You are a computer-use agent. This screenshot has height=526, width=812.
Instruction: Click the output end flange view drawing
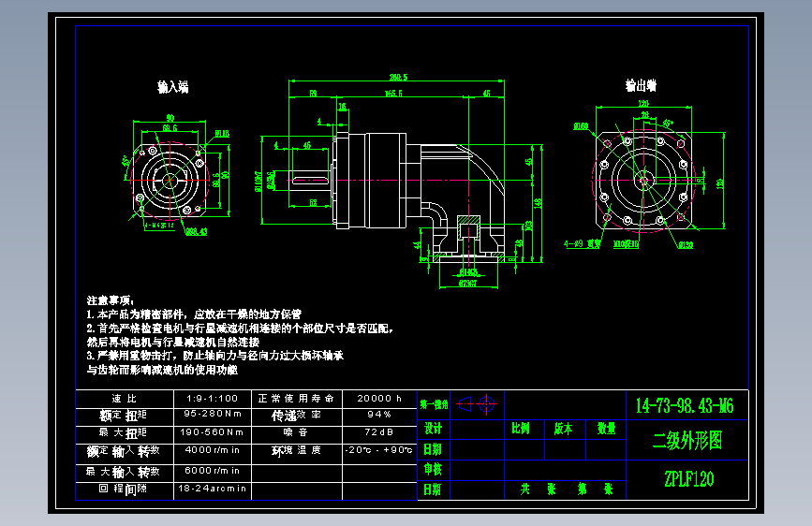pos(643,180)
